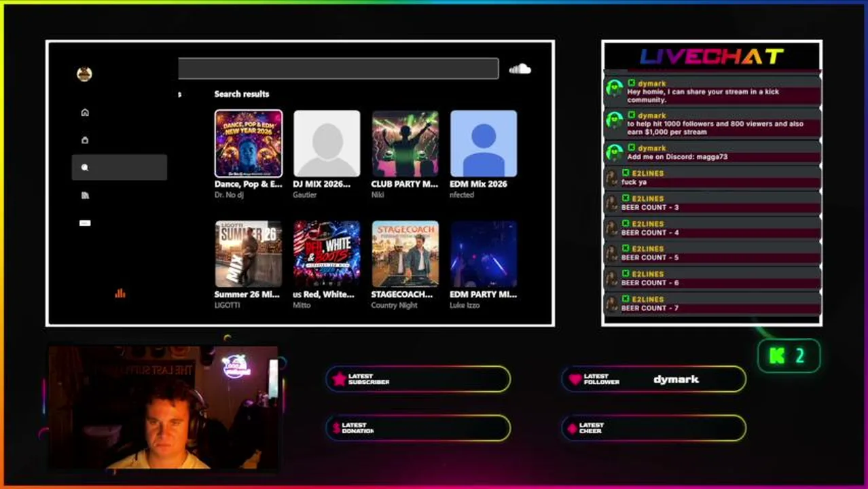The height and width of the screenshot is (489, 868).
Task: Open artist 'nfected'
Action: coord(462,195)
